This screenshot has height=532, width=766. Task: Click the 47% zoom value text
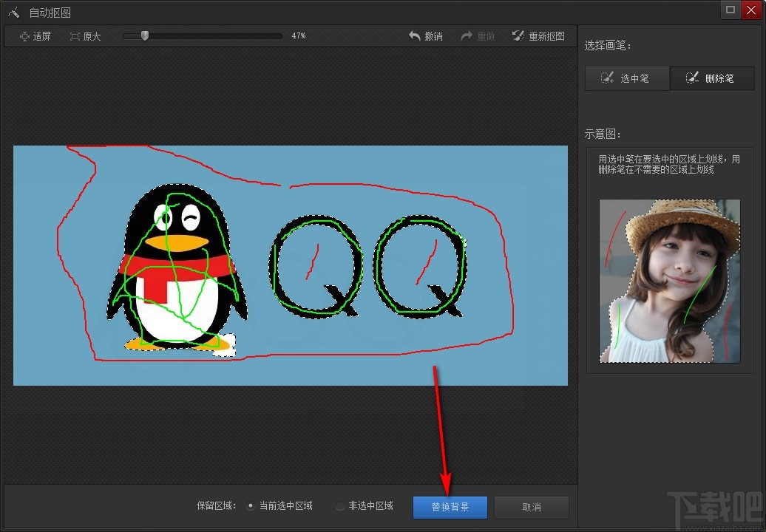pyautogui.click(x=299, y=35)
